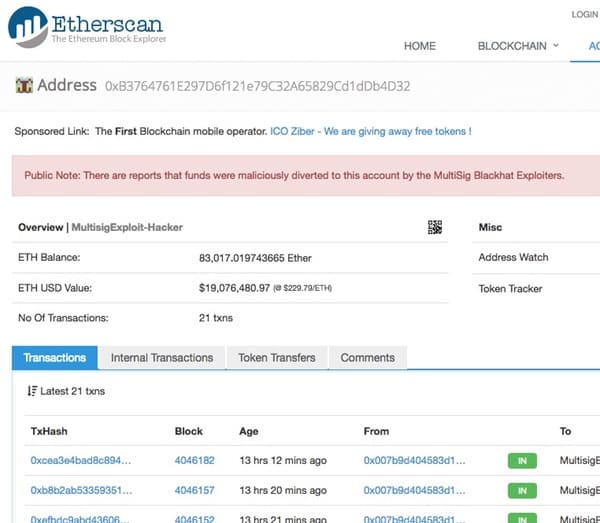
Task: Open the ICO Ziber sponsored link
Action: (x=371, y=131)
